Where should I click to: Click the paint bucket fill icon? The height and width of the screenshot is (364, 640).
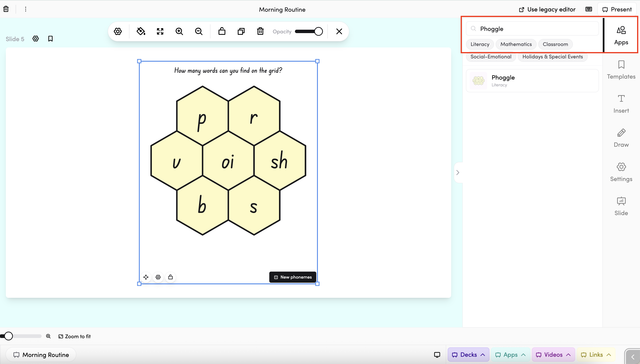[141, 31]
